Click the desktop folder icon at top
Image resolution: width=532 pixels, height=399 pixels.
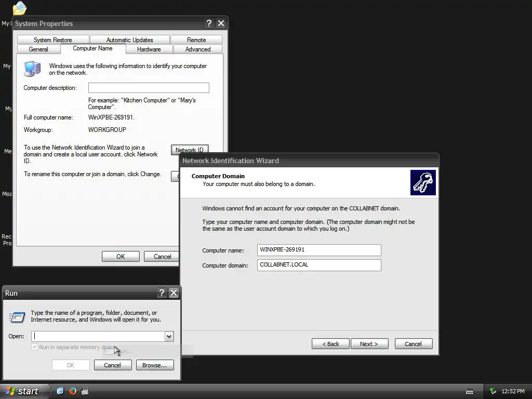(19, 8)
